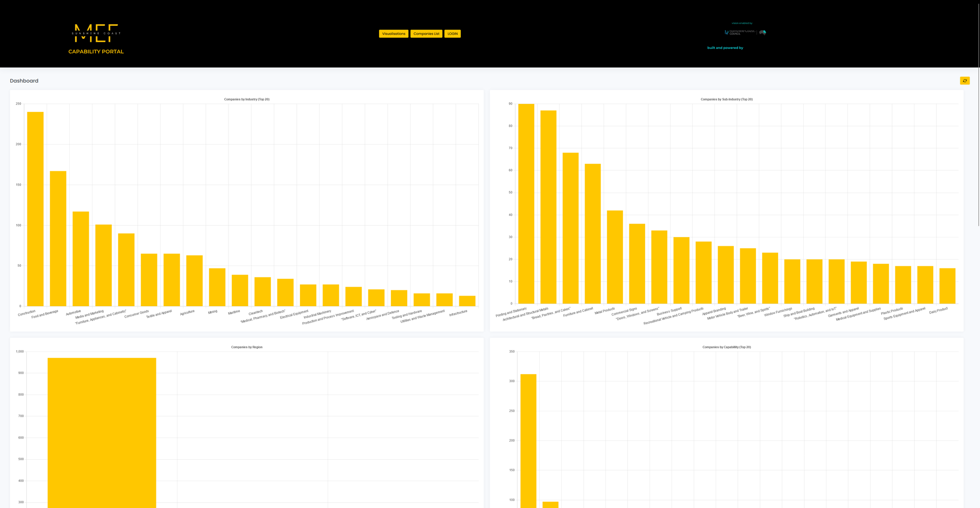Click the Sunshine Coast Council logo
Image resolution: width=980 pixels, height=508 pixels.
pos(739,32)
